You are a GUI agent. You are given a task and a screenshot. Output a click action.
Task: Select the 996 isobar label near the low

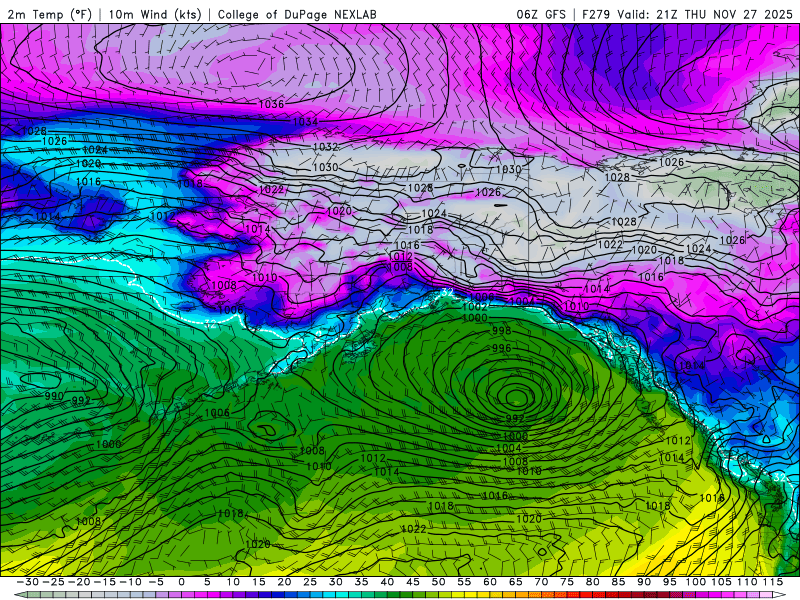click(502, 348)
